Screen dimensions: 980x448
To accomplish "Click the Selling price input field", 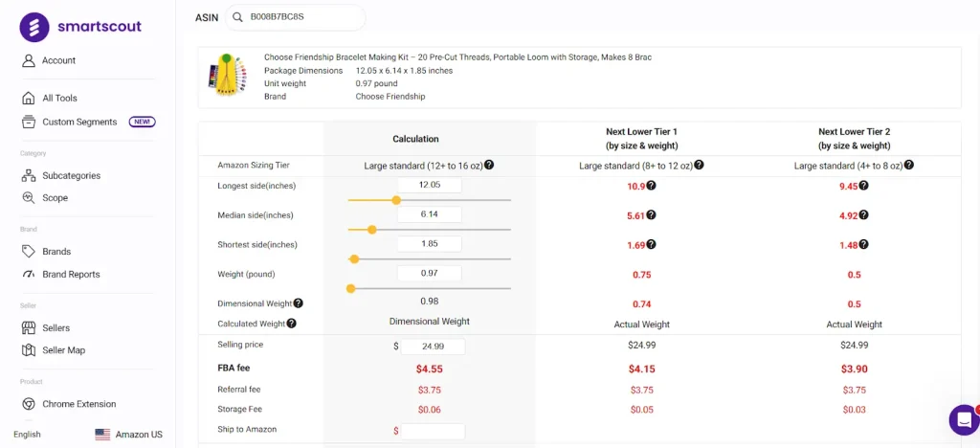I will (x=434, y=347).
